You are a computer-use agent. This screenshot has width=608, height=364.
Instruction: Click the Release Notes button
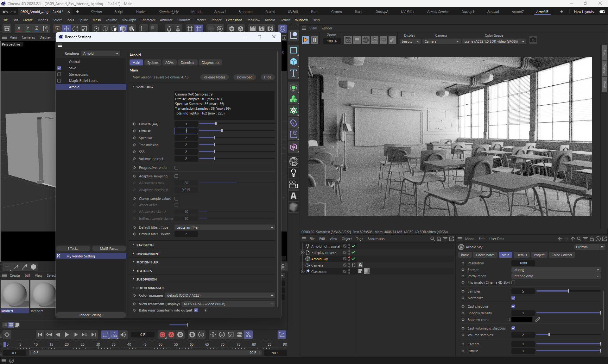(214, 77)
